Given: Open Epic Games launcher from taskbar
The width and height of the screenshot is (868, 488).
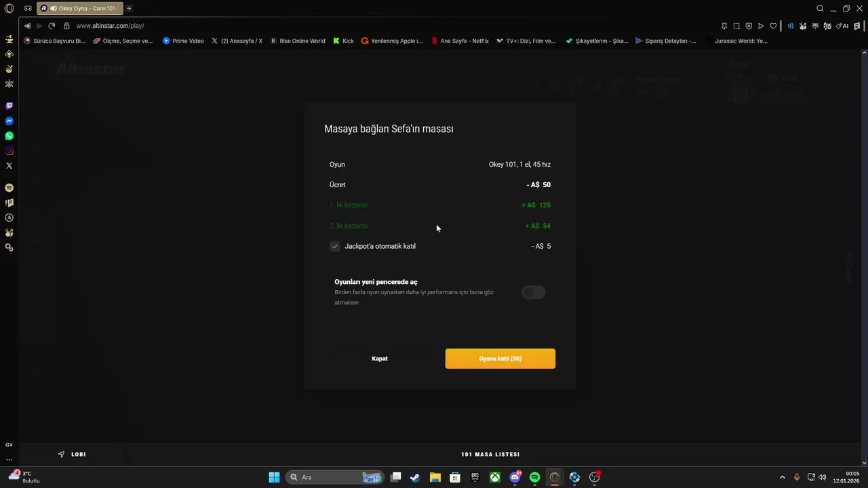Looking at the screenshot, I should (x=475, y=477).
